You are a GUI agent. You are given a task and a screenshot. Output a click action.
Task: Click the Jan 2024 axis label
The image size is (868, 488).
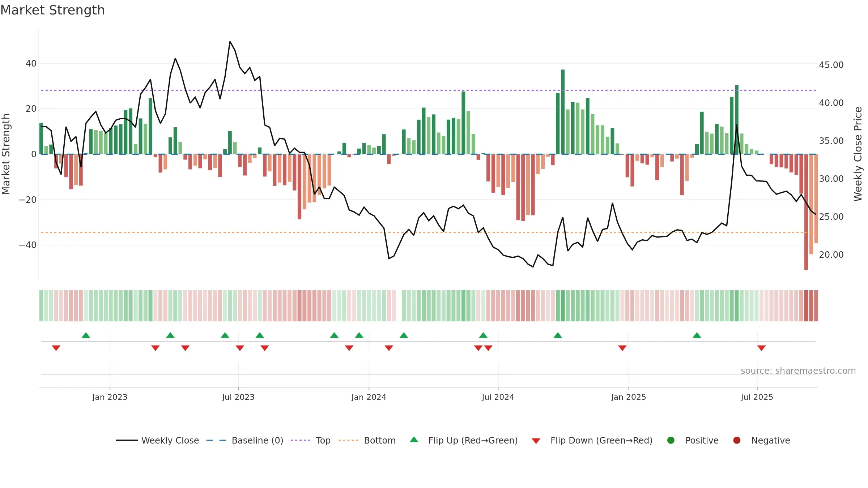(369, 397)
